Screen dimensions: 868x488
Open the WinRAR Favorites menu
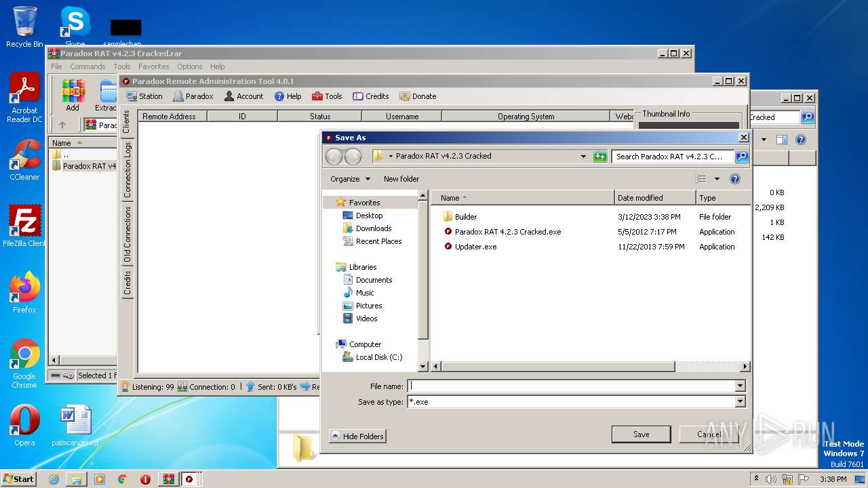point(154,66)
